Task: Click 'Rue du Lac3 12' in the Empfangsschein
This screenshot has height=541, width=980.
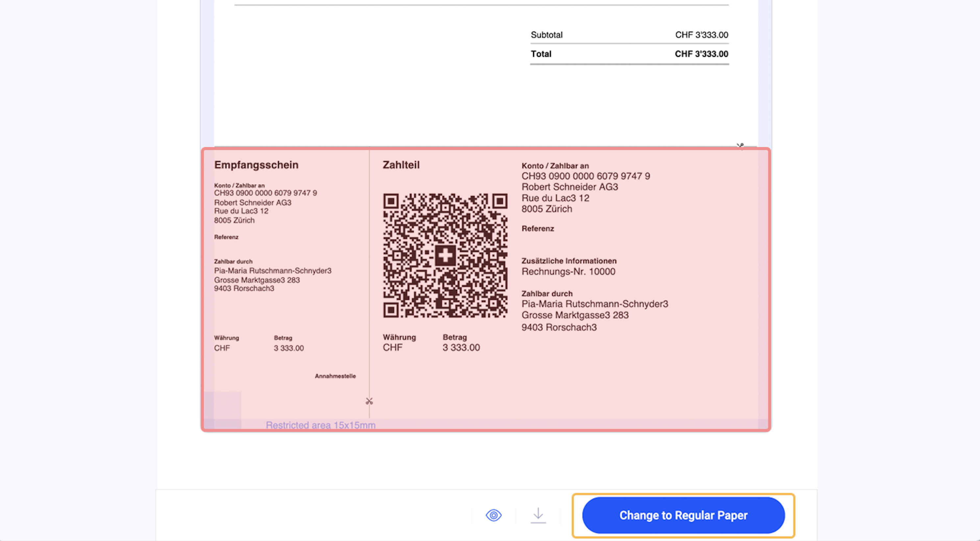Action: 241,211
